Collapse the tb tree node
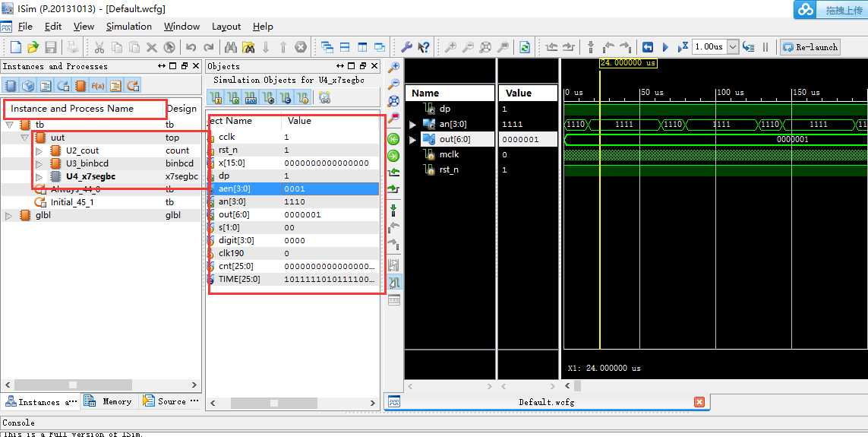The width and height of the screenshot is (868, 437). [x=9, y=125]
